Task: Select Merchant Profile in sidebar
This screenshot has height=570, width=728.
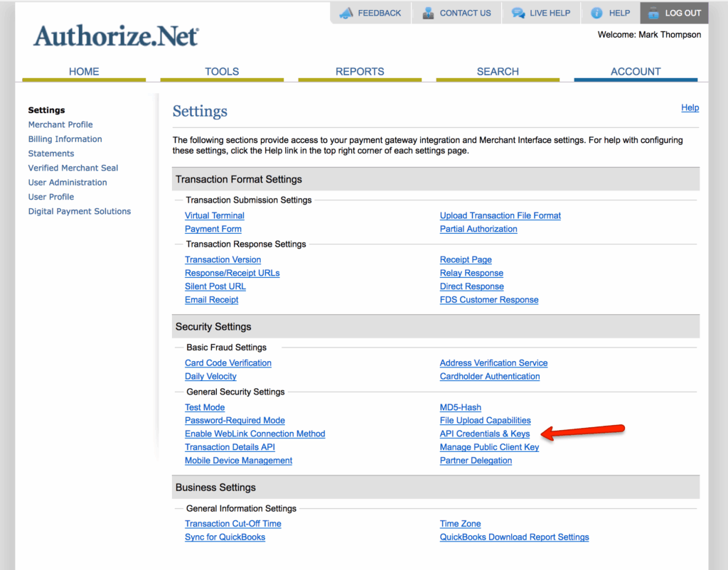Action: point(60,124)
